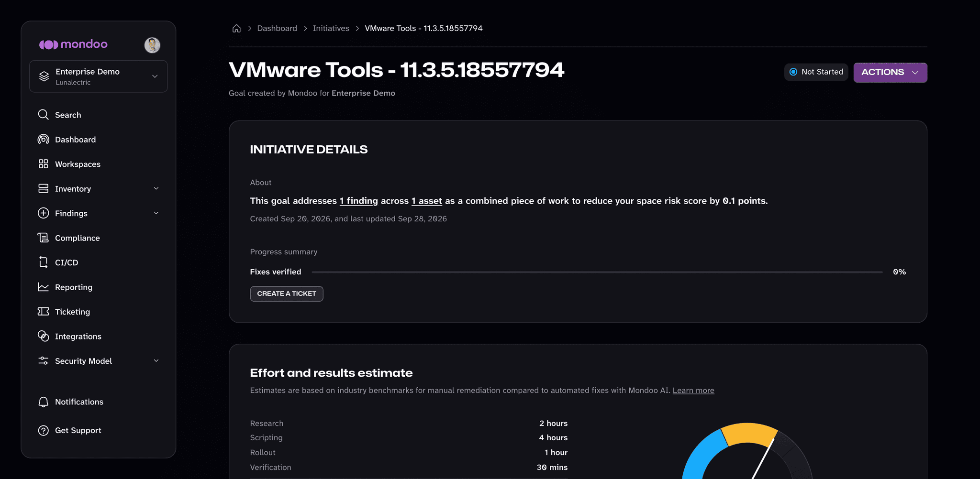Click the '30 mins' Verification value

point(552,467)
